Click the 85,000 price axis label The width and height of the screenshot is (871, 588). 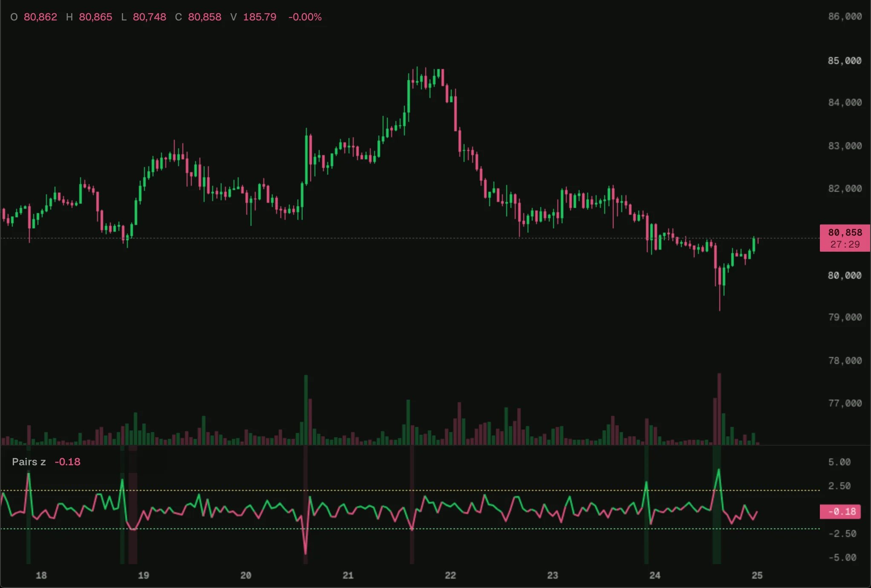pyautogui.click(x=845, y=61)
